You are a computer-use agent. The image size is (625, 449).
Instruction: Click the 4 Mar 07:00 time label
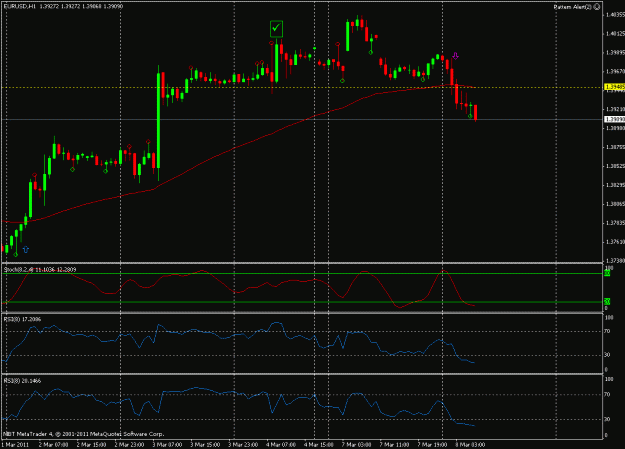pos(281,445)
